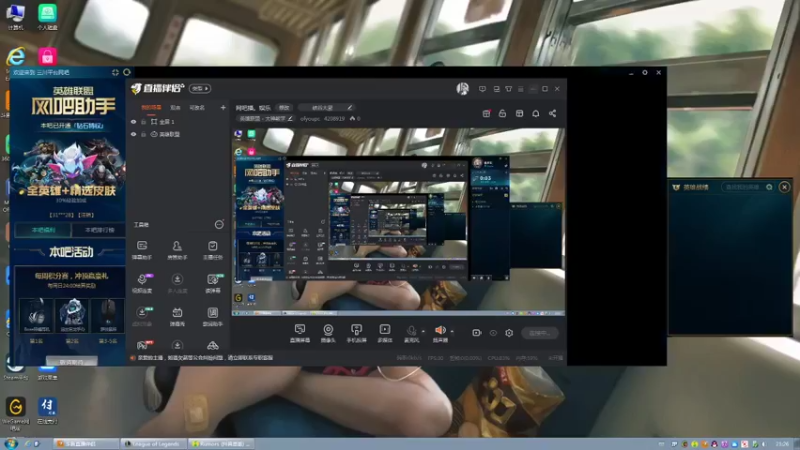Open the bell notifications icon

pyautogui.click(x=536, y=113)
